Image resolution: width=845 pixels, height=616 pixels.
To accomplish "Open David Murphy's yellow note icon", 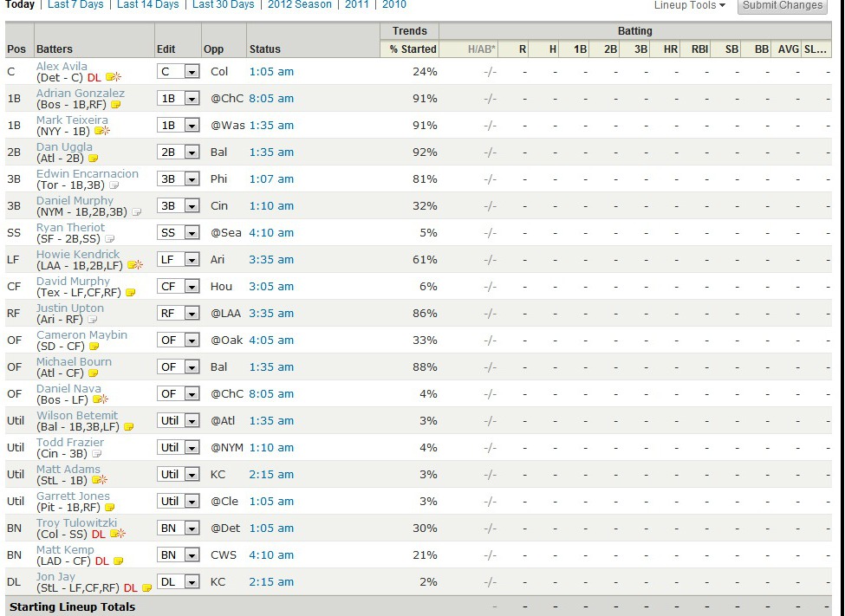I will tap(130, 293).
